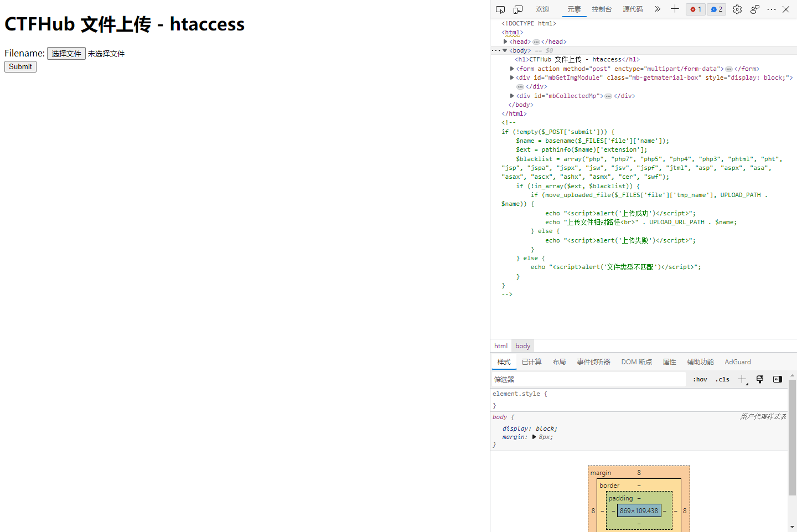Select the <!DOCTYPE html> line

click(x=529, y=23)
